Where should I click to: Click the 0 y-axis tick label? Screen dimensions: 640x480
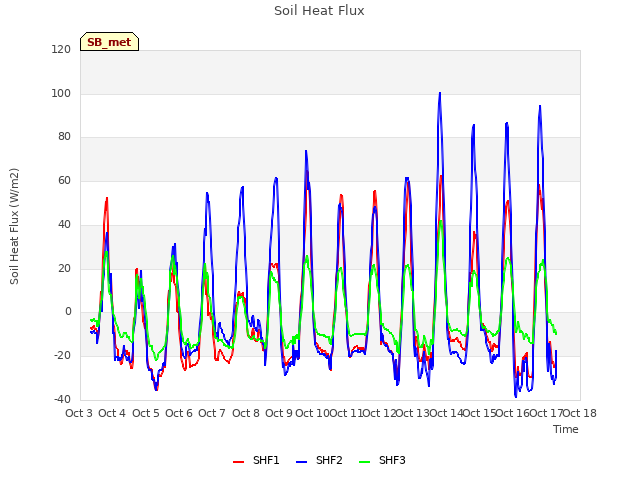[x=68, y=312]
